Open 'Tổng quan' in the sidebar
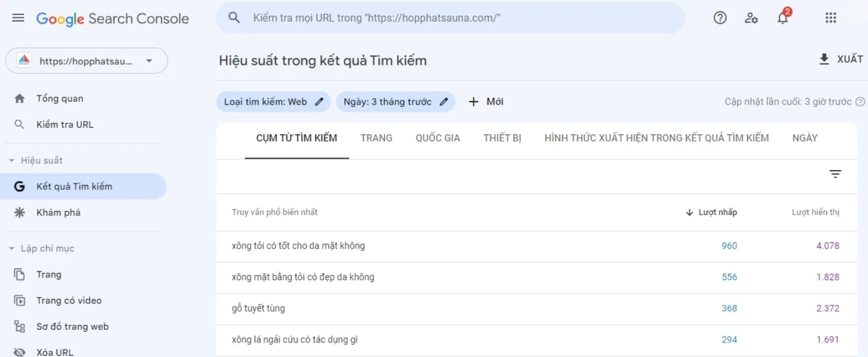The image size is (868, 357). coord(60,98)
